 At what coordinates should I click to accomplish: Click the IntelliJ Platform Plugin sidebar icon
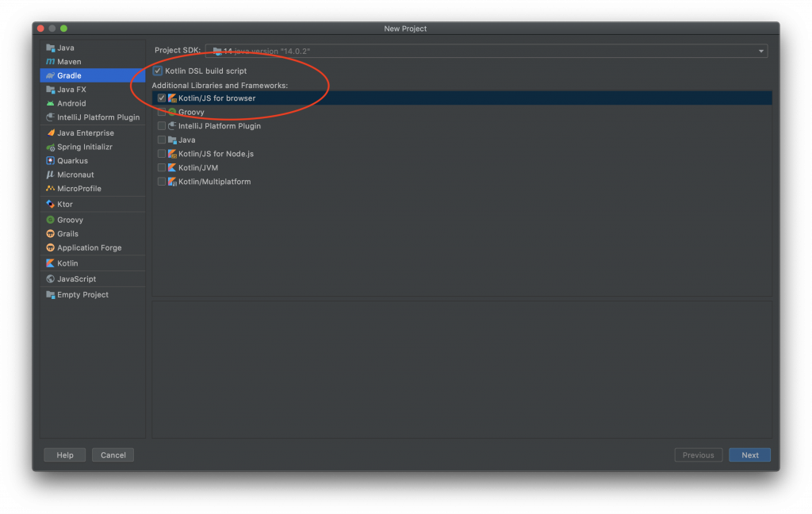(50, 117)
